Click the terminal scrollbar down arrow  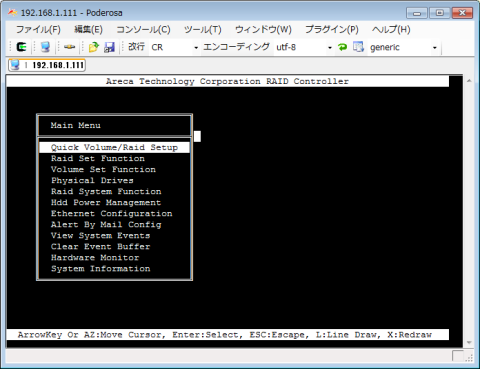[469, 342]
